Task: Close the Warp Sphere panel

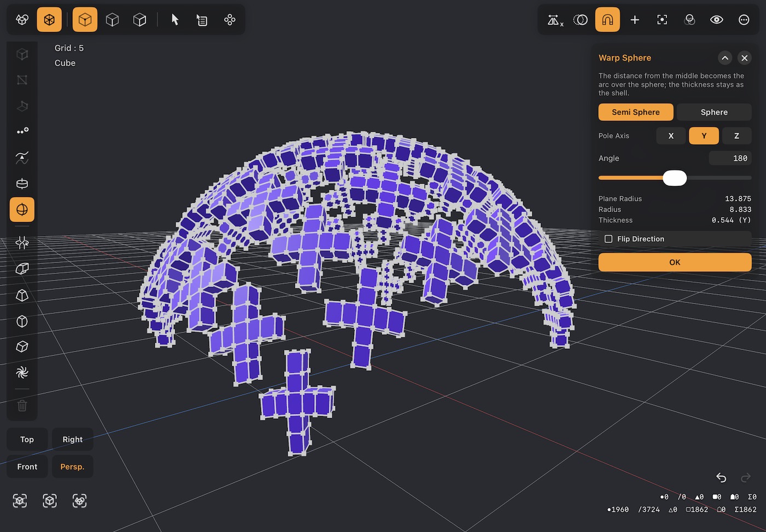Action: [x=744, y=58]
